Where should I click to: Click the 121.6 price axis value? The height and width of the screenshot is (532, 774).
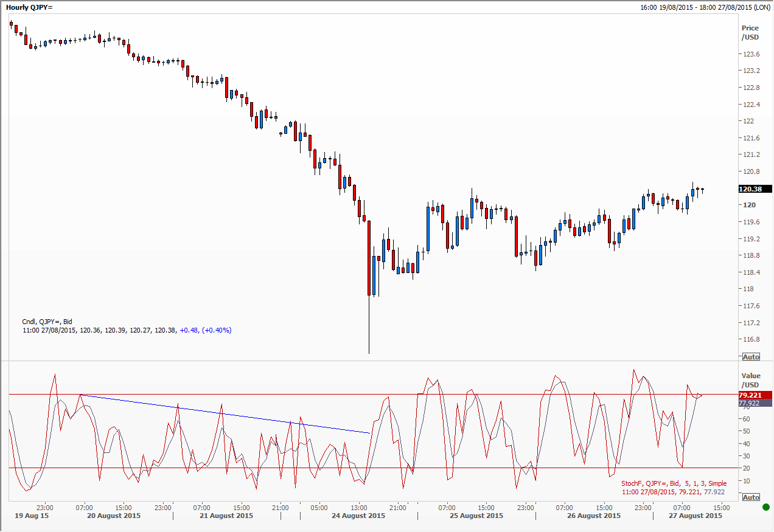click(750, 138)
